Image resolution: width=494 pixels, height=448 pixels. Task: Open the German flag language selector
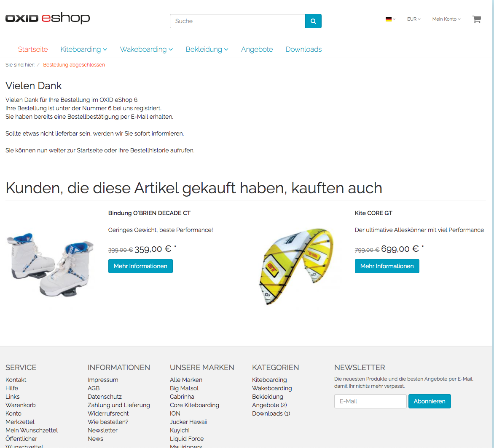coord(390,19)
